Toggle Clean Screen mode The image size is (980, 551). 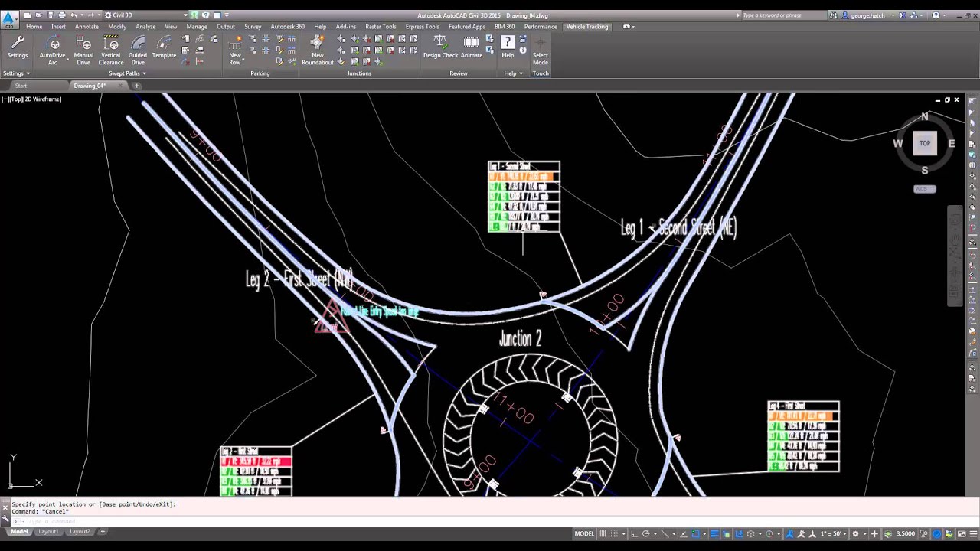point(962,534)
